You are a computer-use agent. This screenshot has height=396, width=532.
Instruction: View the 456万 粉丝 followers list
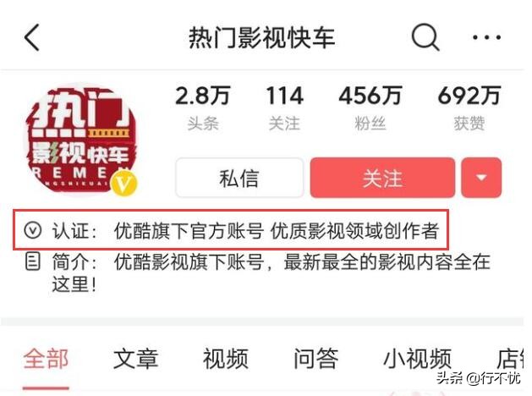coord(370,108)
